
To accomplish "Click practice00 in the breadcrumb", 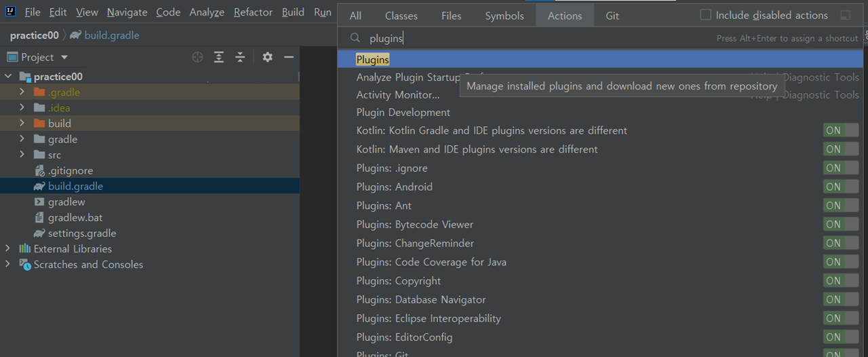I will point(35,35).
